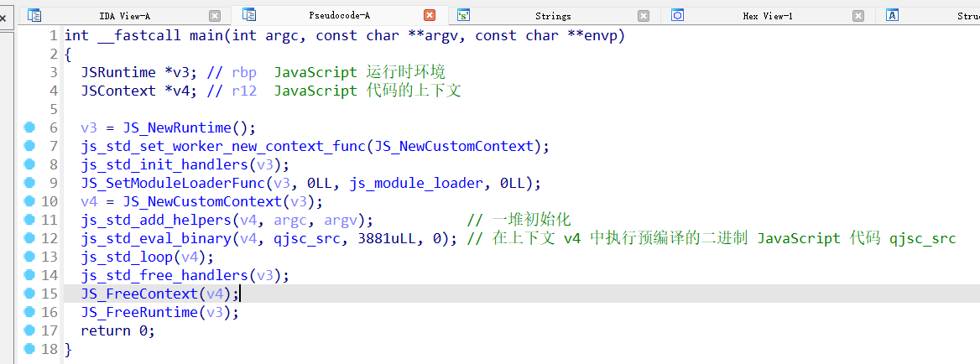980x364 pixels.
Task: Click the JSContext type on line 4
Action: [118, 91]
